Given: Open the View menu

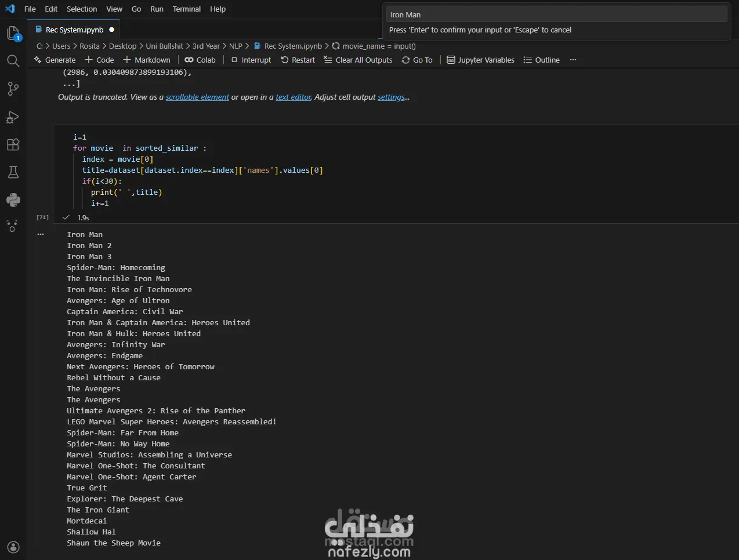Looking at the screenshot, I should (x=114, y=9).
